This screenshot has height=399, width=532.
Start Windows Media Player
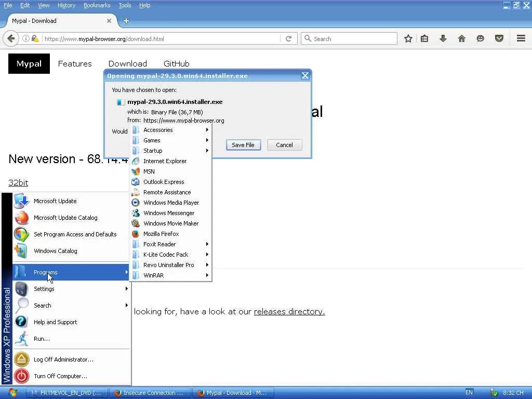click(170, 203)
